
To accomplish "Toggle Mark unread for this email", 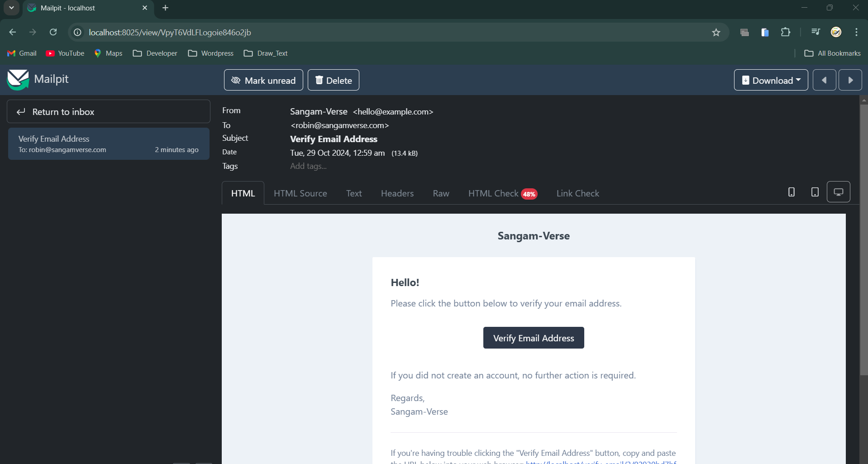I will coord(263,80).
